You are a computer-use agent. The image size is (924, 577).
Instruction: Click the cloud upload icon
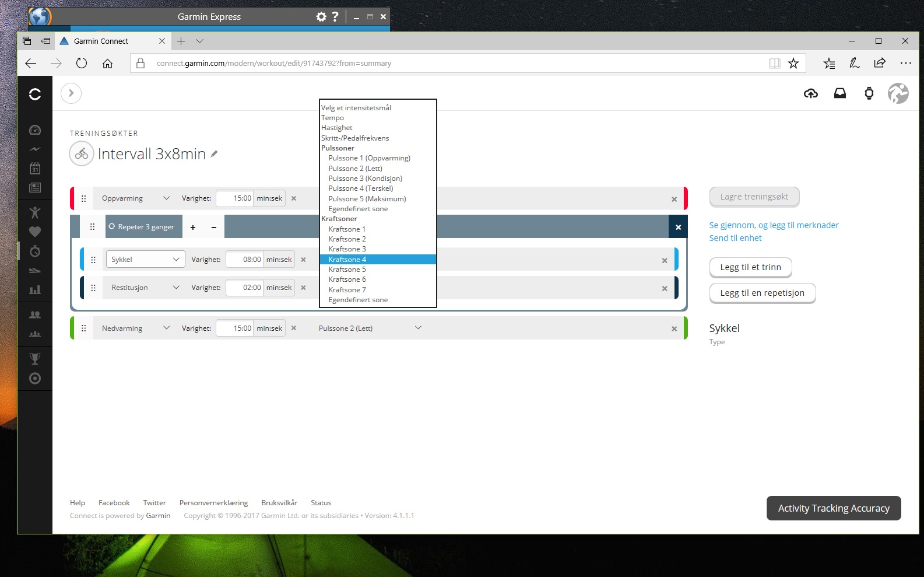[x=811, y=93]
